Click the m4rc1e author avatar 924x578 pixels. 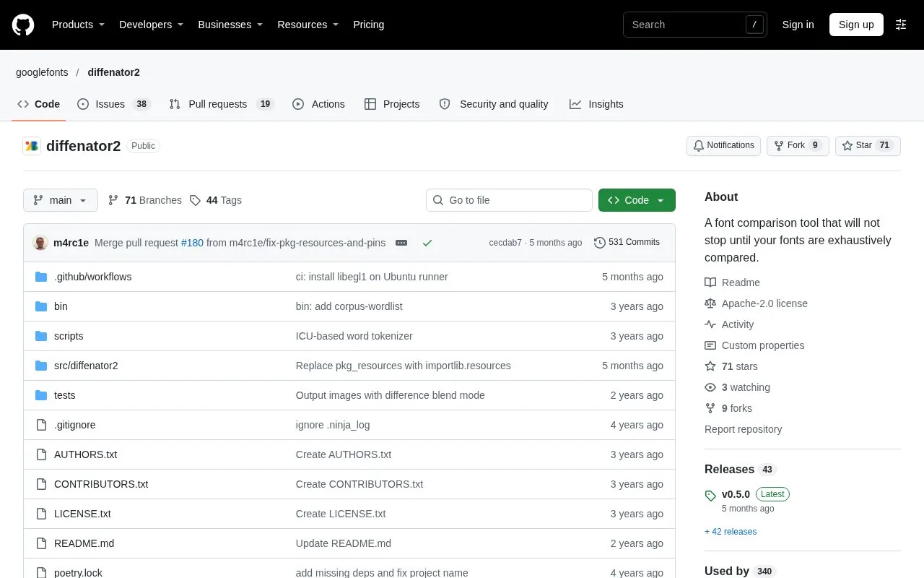tap(40, 243)
